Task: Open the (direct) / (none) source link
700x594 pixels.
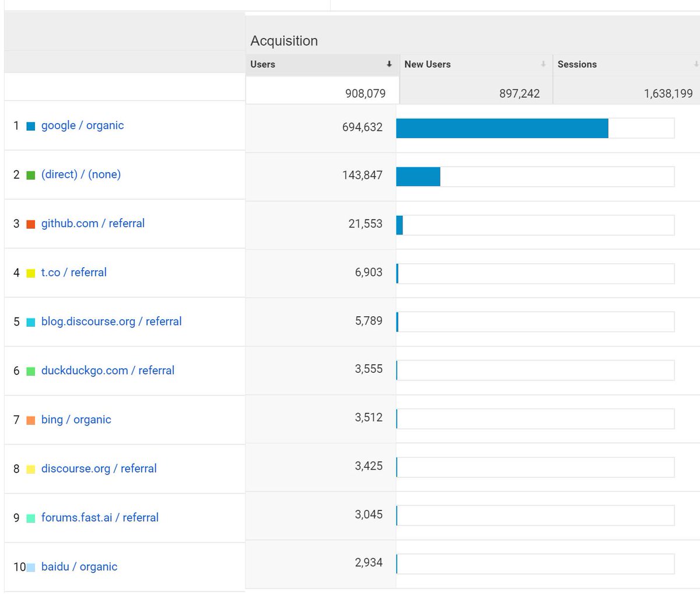Action: pos(81,174)
